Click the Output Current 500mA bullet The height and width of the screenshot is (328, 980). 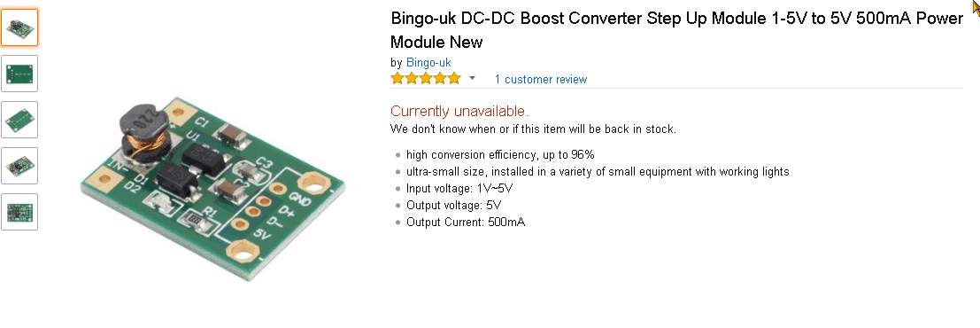tap(466, 223)
